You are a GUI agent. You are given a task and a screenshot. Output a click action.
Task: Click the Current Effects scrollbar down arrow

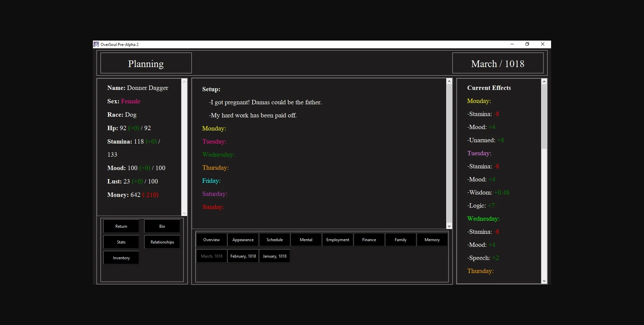point(544,281)
